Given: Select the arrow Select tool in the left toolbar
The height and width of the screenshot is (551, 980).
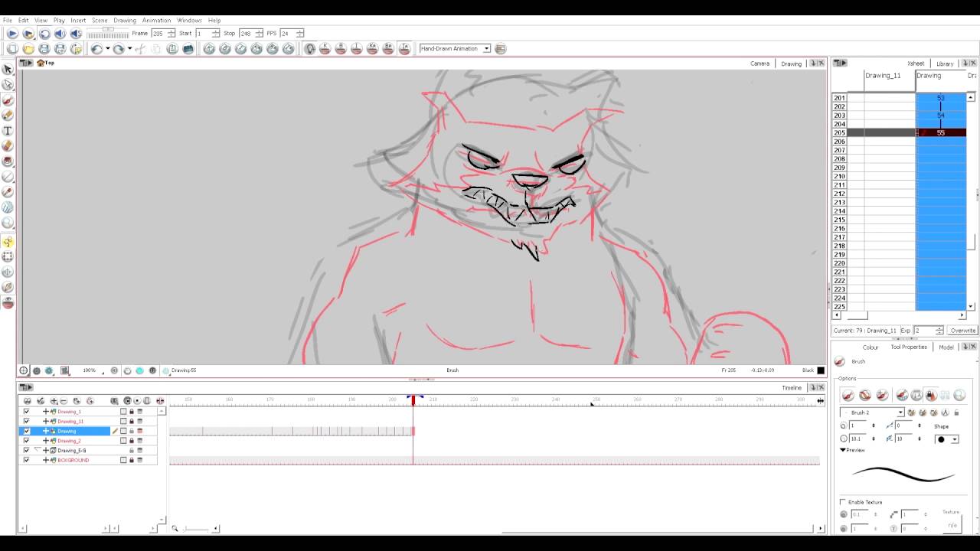Looking at the screenshot, I should (8, 70).
